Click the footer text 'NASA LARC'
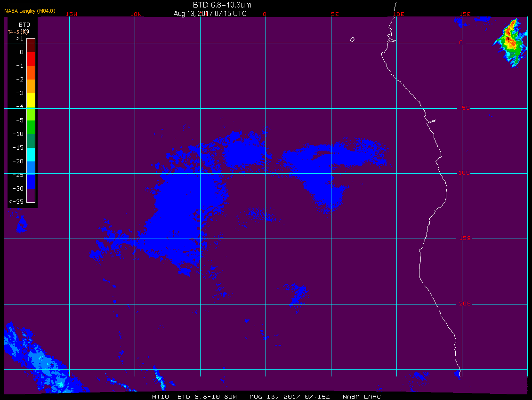532x400 pixels. click(362, 397)
